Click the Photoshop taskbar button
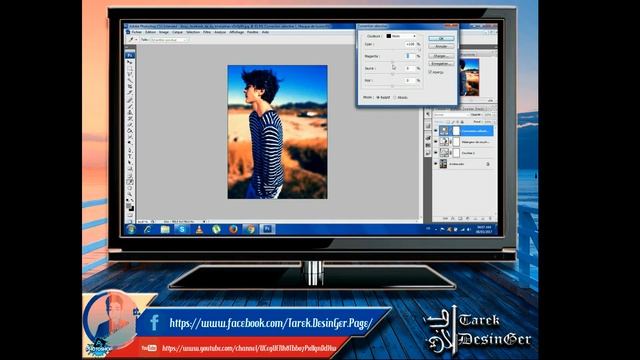Viewport: 640px width, 360px height. (267, 229)
